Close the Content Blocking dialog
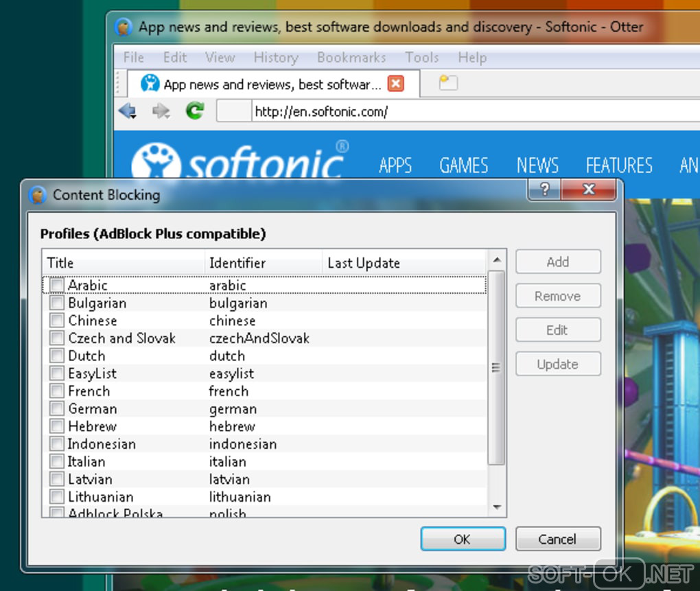 click(588, 189)
